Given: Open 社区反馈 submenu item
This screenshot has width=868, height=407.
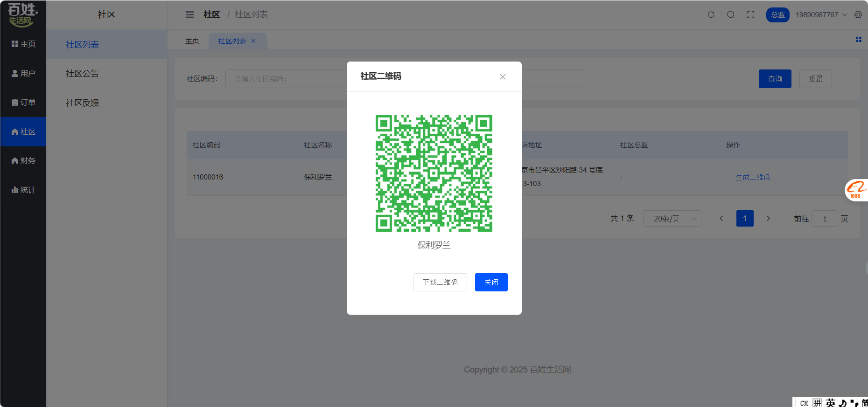Looking at the screenshot, I should tap(107, 103).
